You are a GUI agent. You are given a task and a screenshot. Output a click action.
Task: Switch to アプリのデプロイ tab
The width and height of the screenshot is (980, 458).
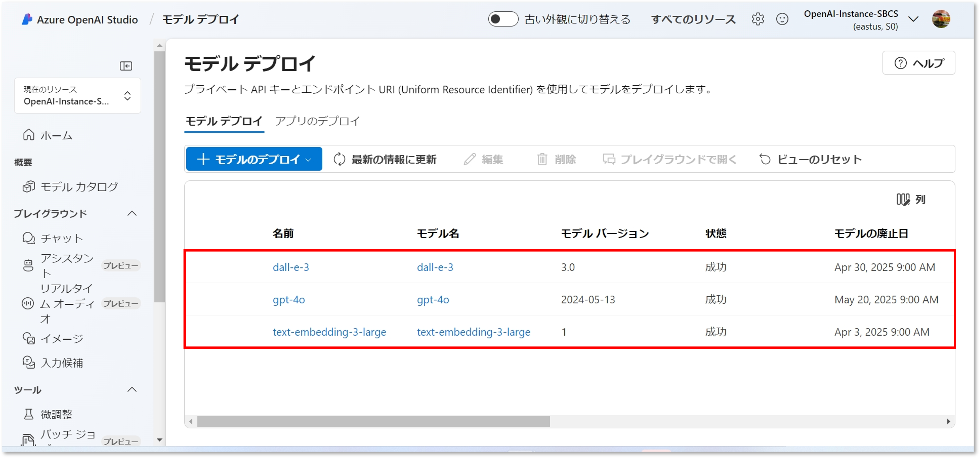pos(317,121)
